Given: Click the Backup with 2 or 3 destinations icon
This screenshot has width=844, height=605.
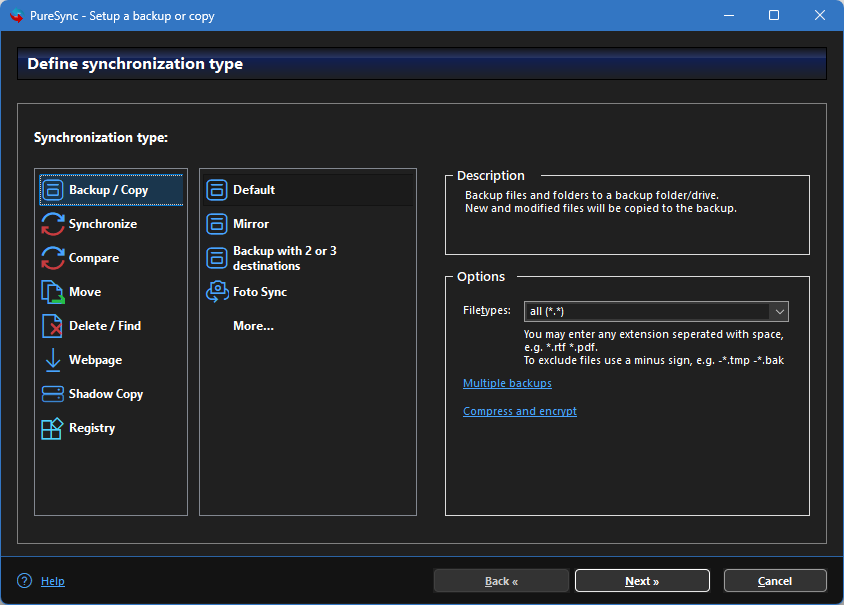Looking at the screenshot, I should [x=217, y=258].
